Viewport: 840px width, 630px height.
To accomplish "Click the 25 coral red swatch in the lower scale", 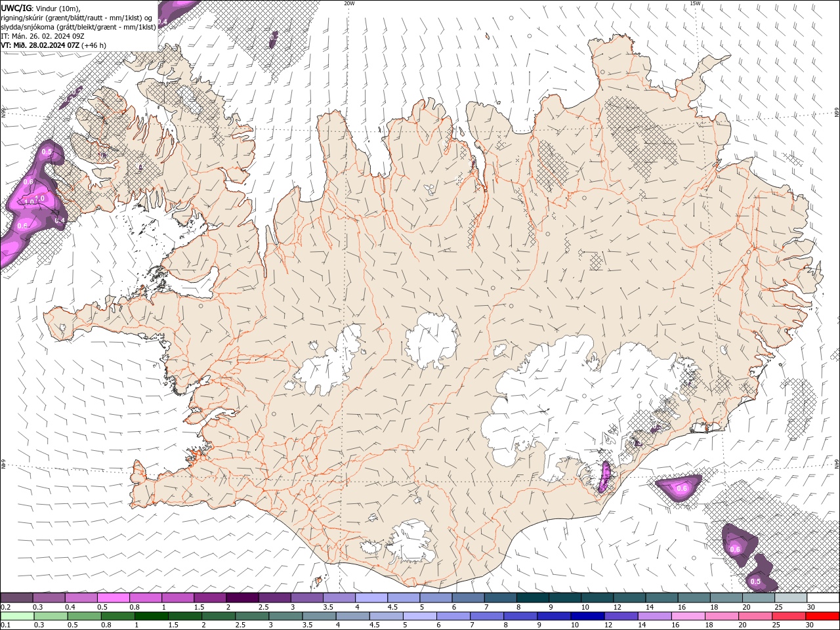I will (x=788, y=616).
